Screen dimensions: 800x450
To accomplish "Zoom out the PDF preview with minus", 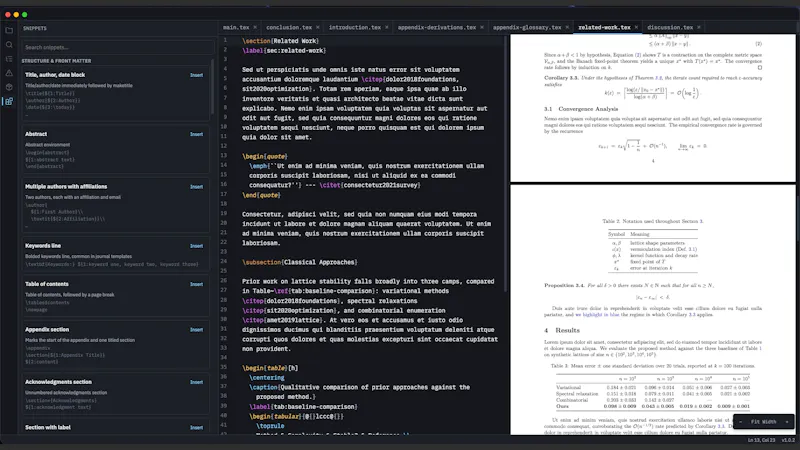I will click(x=741, y=422).
